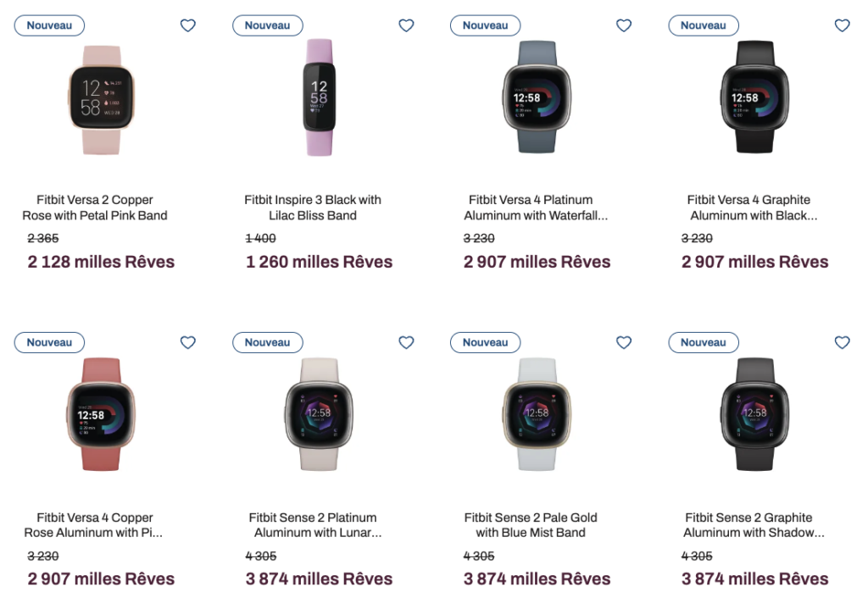Click heart icon for Sense 2 Platinum Lunar
Screen dimensions: 868x598
tap(406, 342)
